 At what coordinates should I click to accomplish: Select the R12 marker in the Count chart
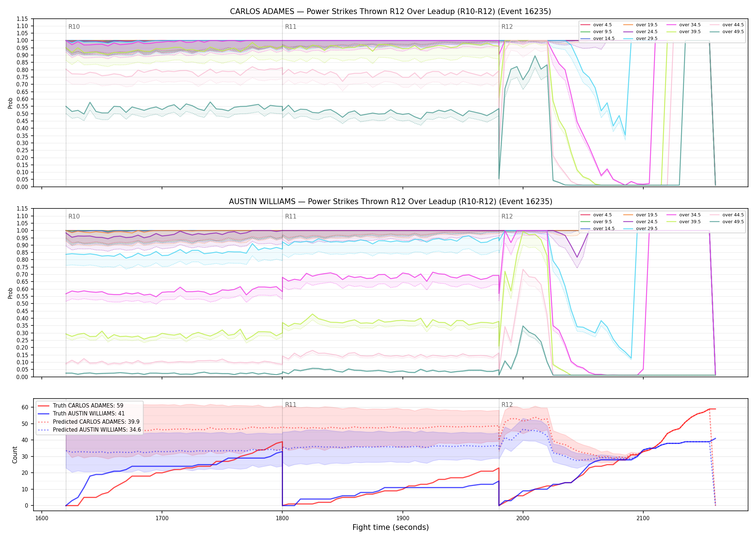coord(507,405)
